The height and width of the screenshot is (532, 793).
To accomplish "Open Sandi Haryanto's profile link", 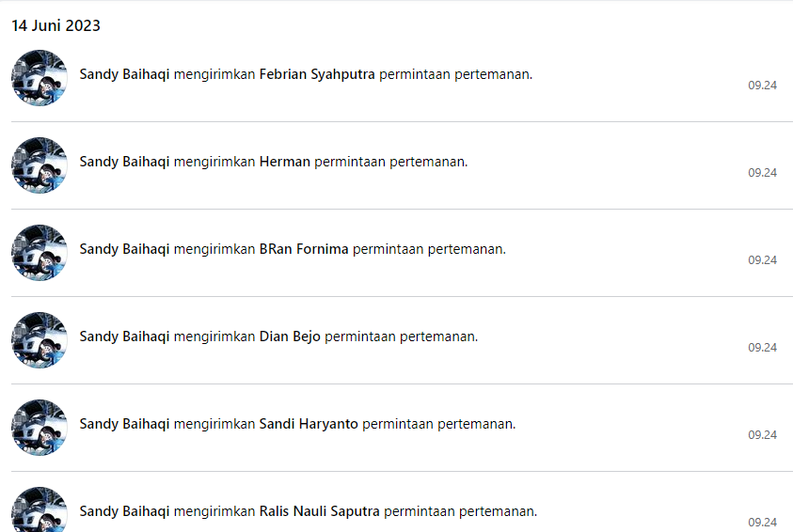I will 309,424.
